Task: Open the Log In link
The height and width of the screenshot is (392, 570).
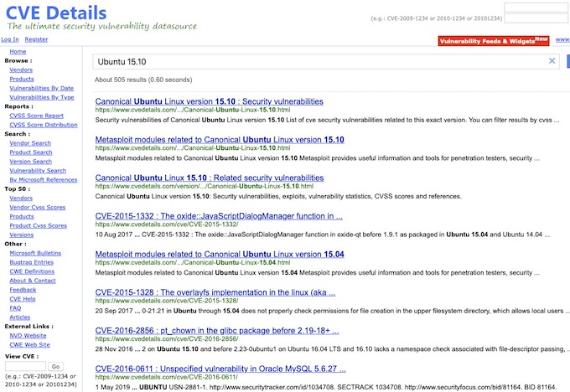Action: [x=10, y=39]
